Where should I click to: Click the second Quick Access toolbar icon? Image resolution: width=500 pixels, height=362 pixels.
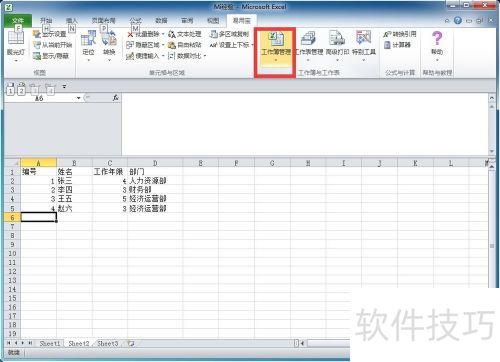point(21,89)
